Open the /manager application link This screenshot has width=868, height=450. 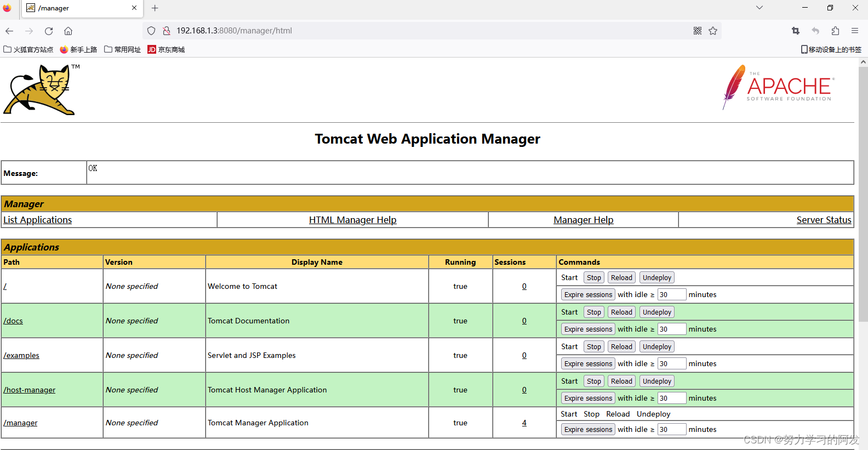pos(20,423)
